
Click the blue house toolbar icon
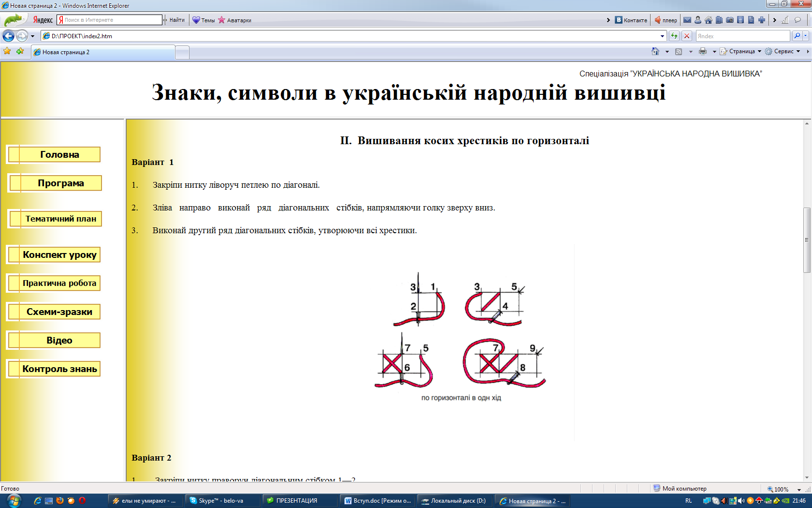point(709,20)
